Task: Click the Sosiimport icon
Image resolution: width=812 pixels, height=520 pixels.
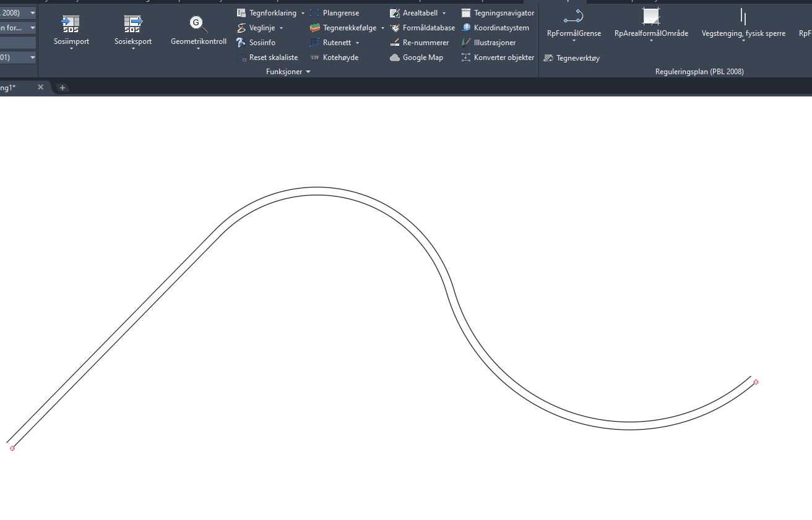Action: click(x=71, y=24)
